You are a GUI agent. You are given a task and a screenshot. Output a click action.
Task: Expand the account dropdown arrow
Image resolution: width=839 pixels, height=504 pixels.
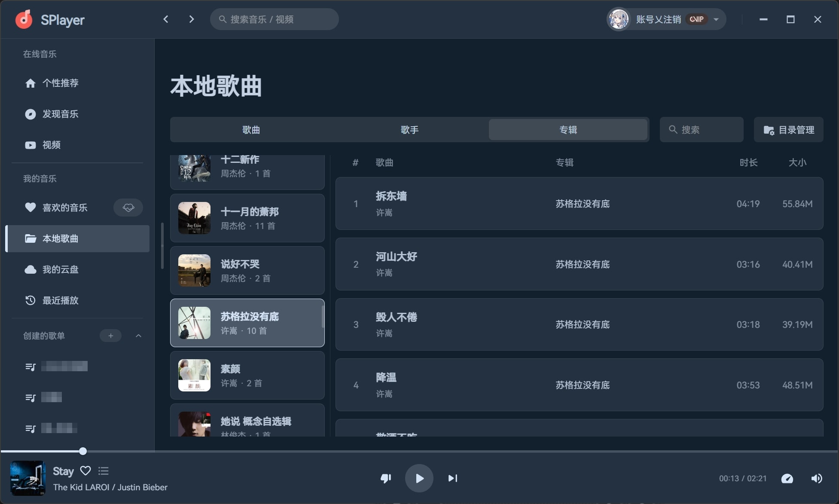(715, 19)
